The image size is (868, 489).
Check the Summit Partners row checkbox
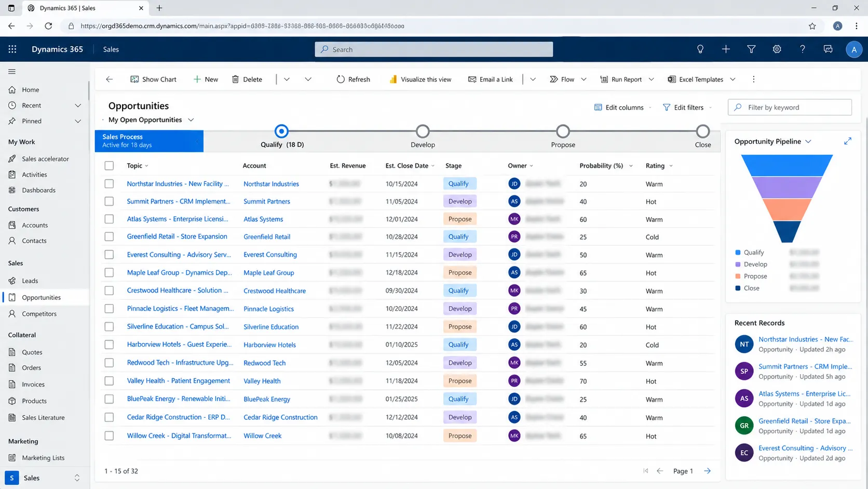click(109, 202)
